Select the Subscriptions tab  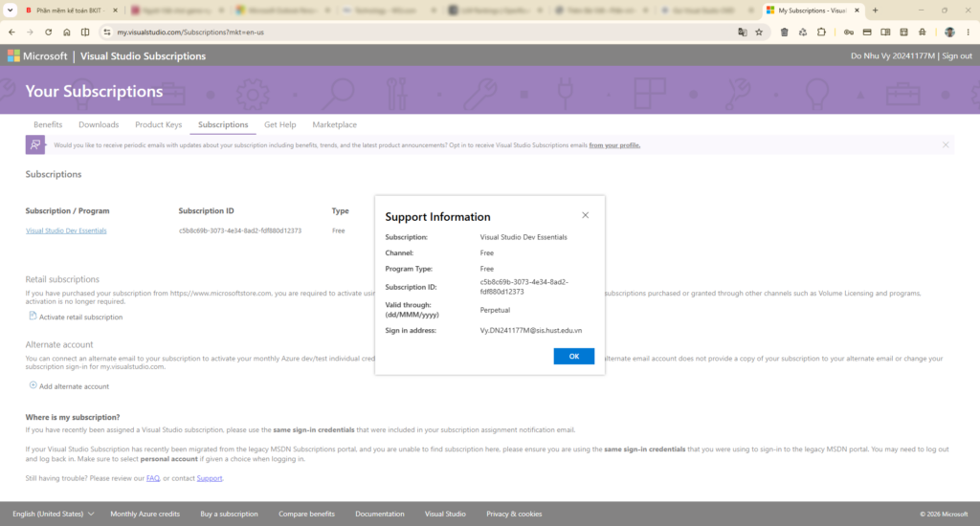click(x=223, y=124)
